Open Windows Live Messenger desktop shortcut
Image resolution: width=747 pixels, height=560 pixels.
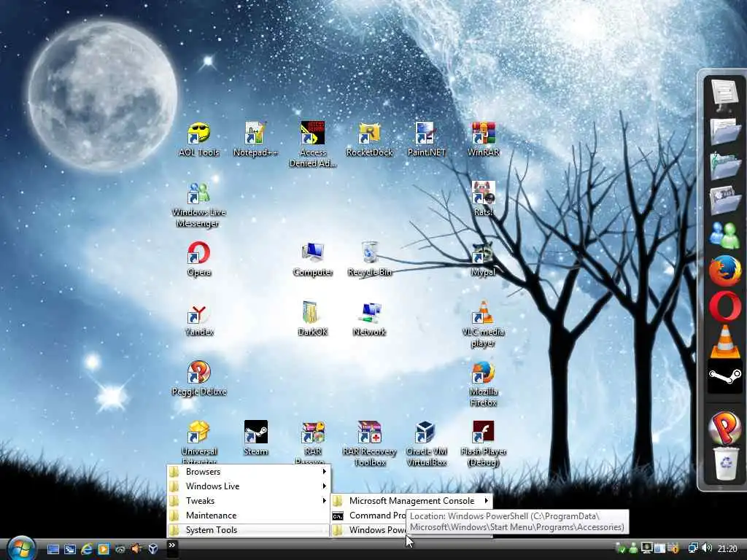(198, 205)
